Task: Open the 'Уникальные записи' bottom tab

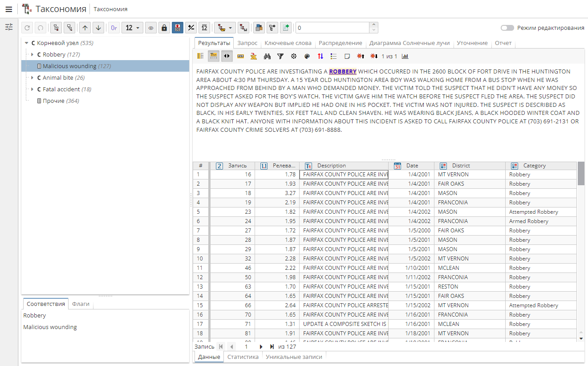Action: pyautogui.click(x=294, y=357)
